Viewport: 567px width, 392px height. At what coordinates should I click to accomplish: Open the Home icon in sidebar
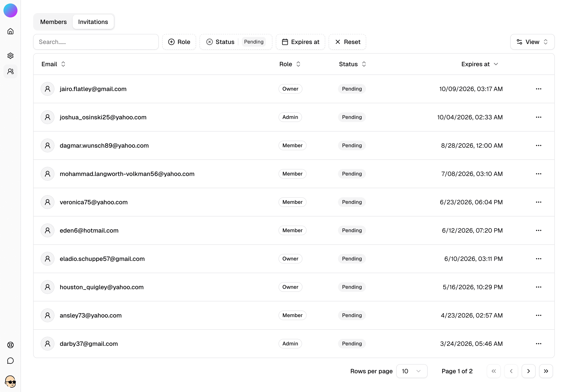[x=10, y=31]
